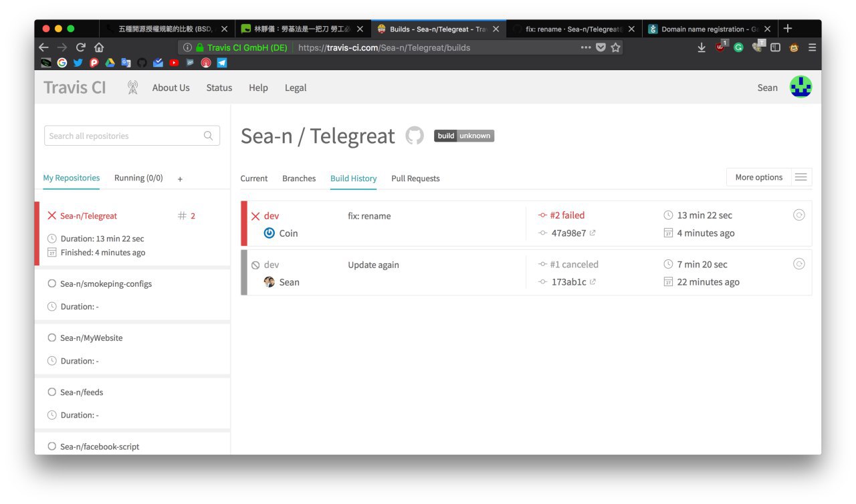
Task: Switch to the fix: rename browser tab
Action: point(574,29)
